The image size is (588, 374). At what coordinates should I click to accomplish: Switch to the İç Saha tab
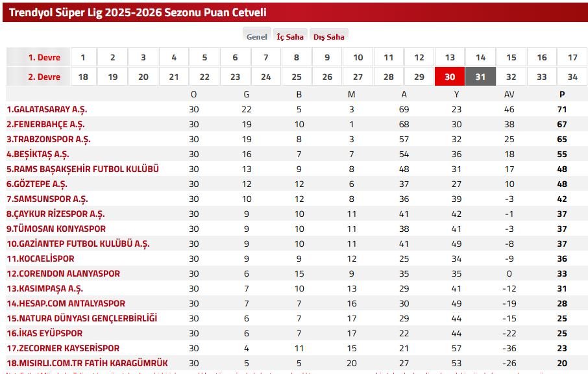(x=290, y=37)
